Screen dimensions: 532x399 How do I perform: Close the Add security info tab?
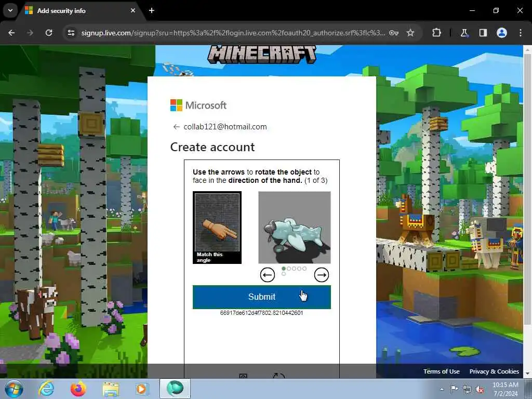click(x=133, y=10)
